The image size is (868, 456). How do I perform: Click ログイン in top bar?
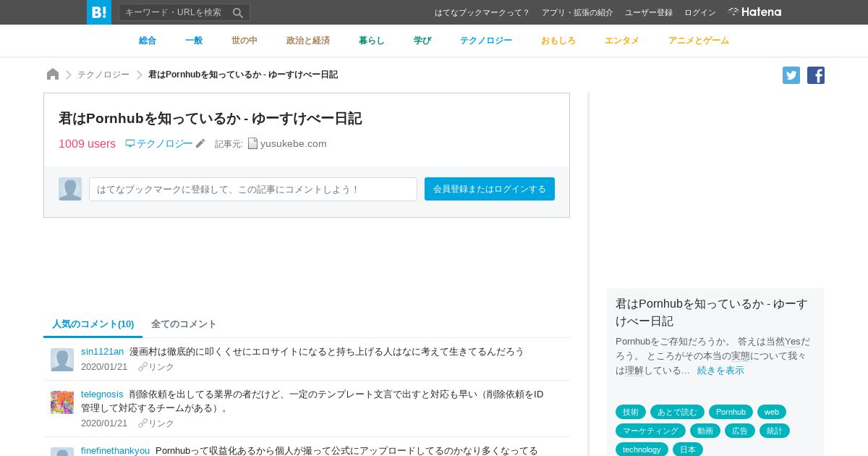700,12
